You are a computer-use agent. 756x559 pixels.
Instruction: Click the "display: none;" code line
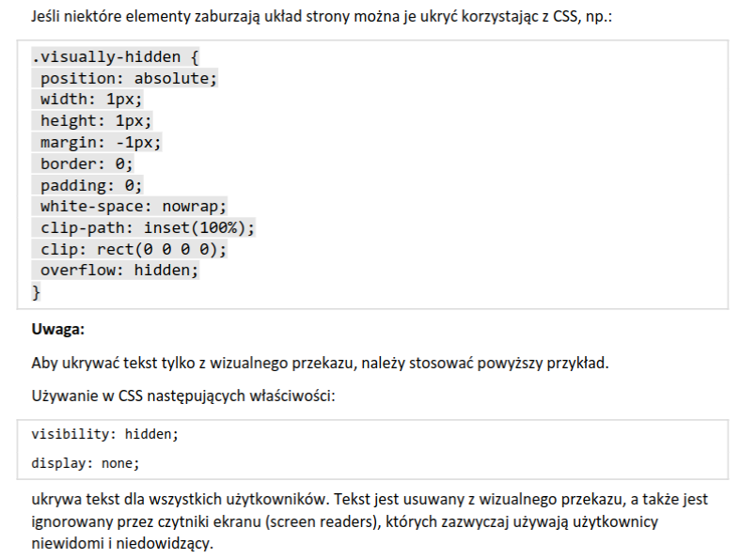coord(86,463)
